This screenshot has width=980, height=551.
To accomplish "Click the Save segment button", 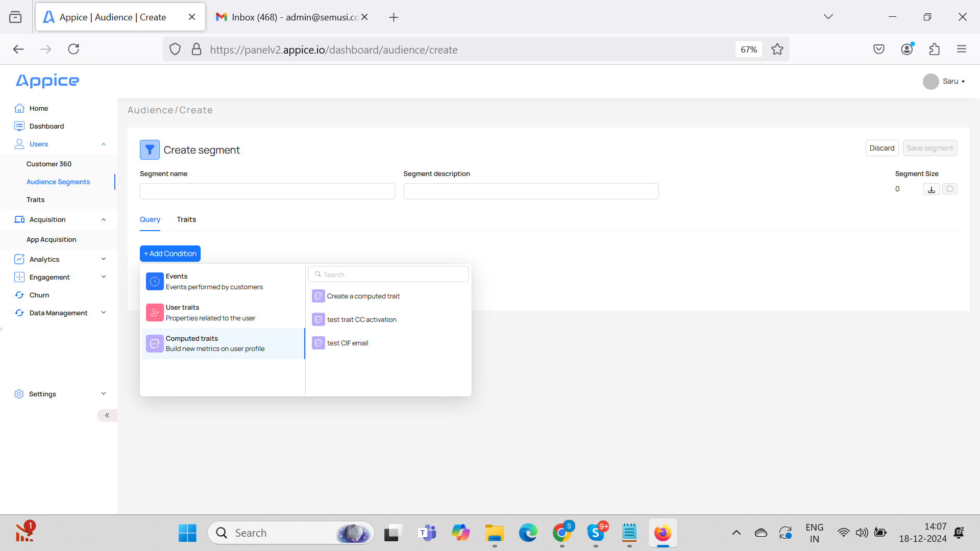I will (930, 148).
